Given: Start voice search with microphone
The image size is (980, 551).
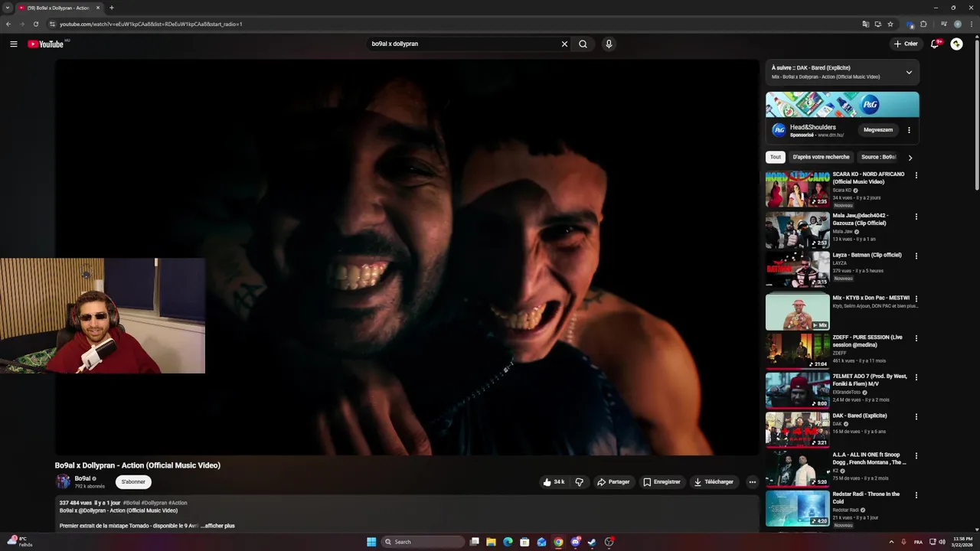Looking at the screenshot, I should click(609, 44).
